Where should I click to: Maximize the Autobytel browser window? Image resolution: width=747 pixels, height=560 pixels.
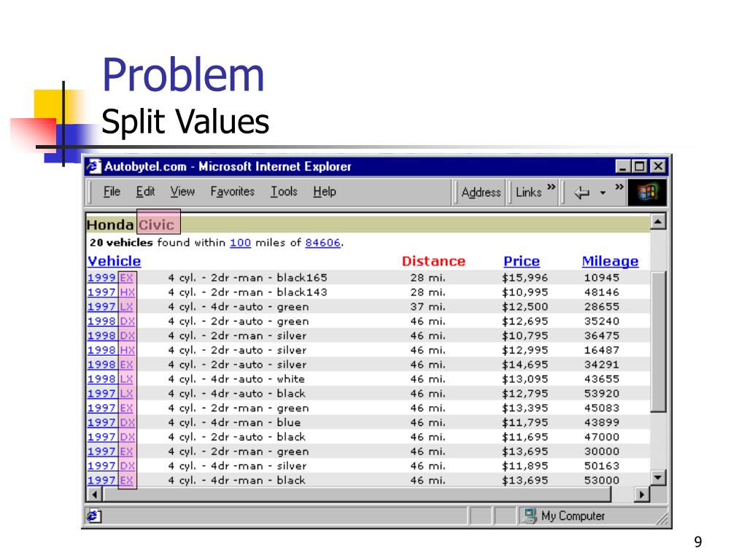tap(639, 166)
